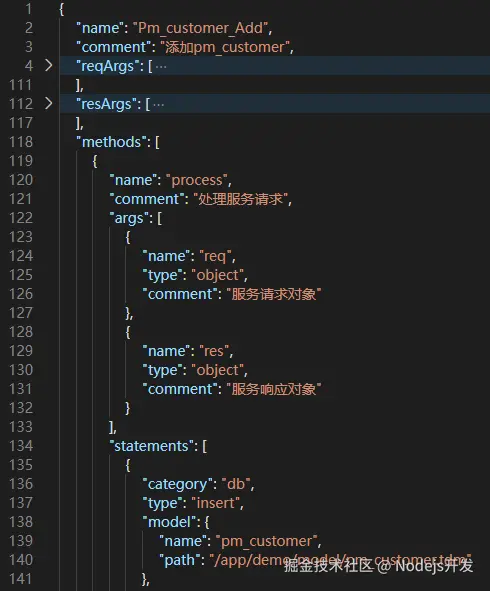Click line number 1 in gutter
This screenshot has width=490, height=591.
tap(29, 9)
